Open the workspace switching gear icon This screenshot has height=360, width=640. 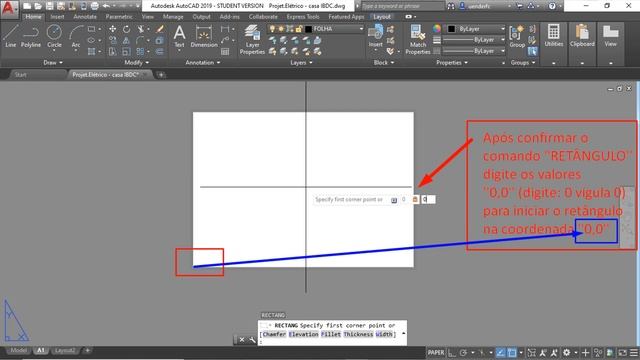[x=567, y=352]
